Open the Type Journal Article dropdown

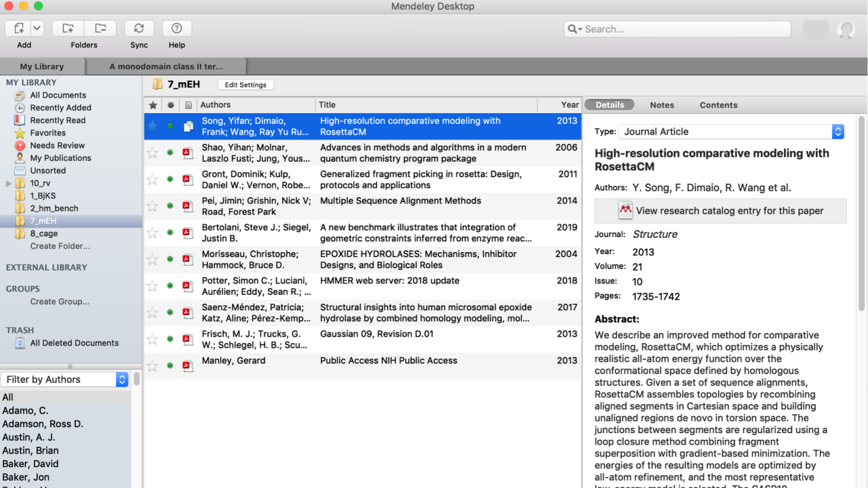coord(731,131)
